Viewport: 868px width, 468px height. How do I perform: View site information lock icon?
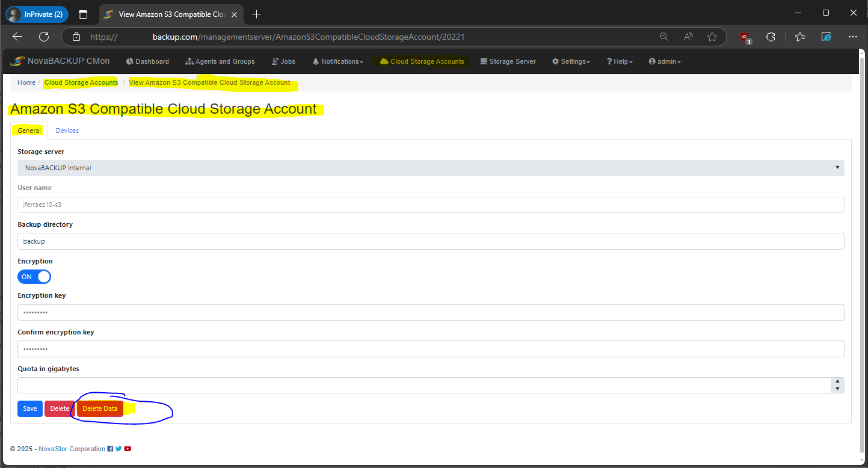(76, 37)
